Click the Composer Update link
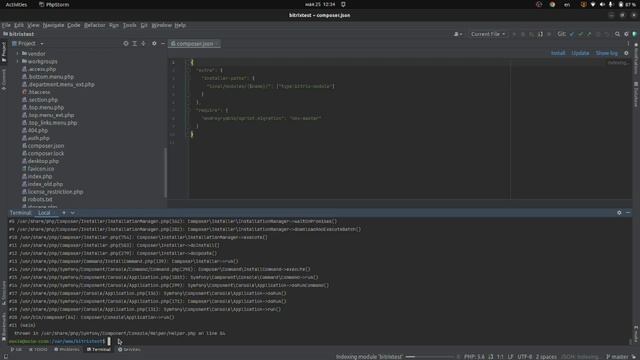640x360 pixels. click(580, 53)
